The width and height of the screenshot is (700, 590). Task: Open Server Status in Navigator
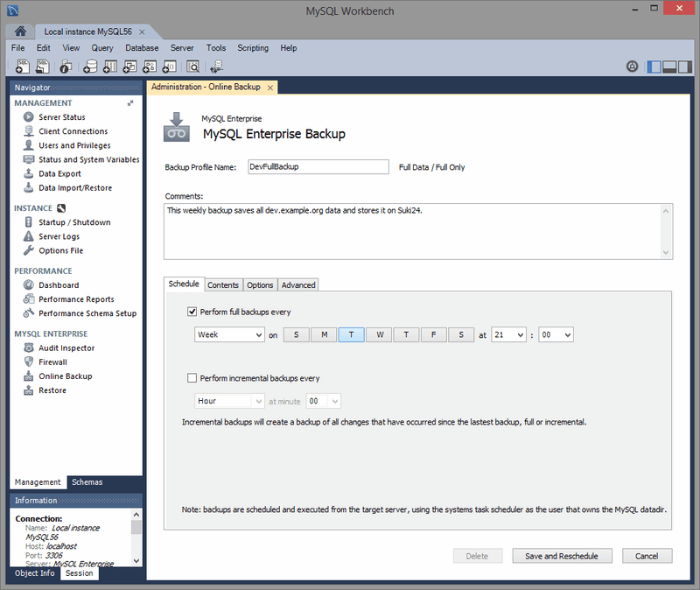[x=61, y=117]
